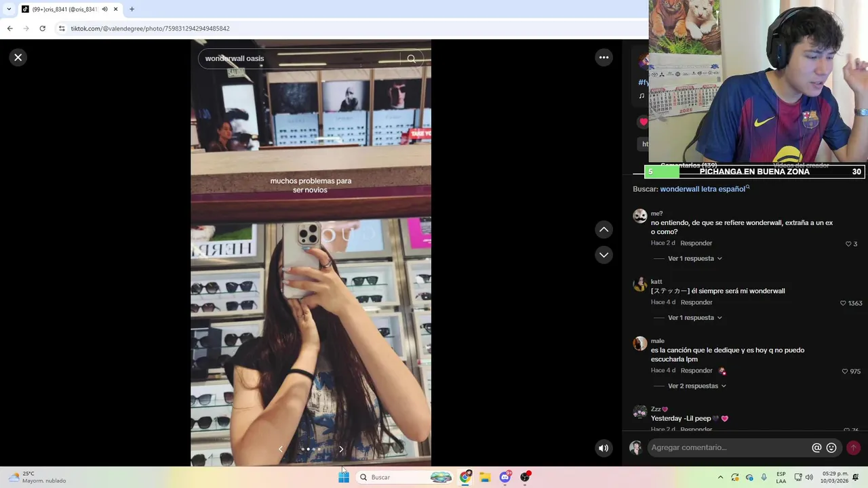
Task: Open network and volume quick settings
Action: [x=804, y=477]
